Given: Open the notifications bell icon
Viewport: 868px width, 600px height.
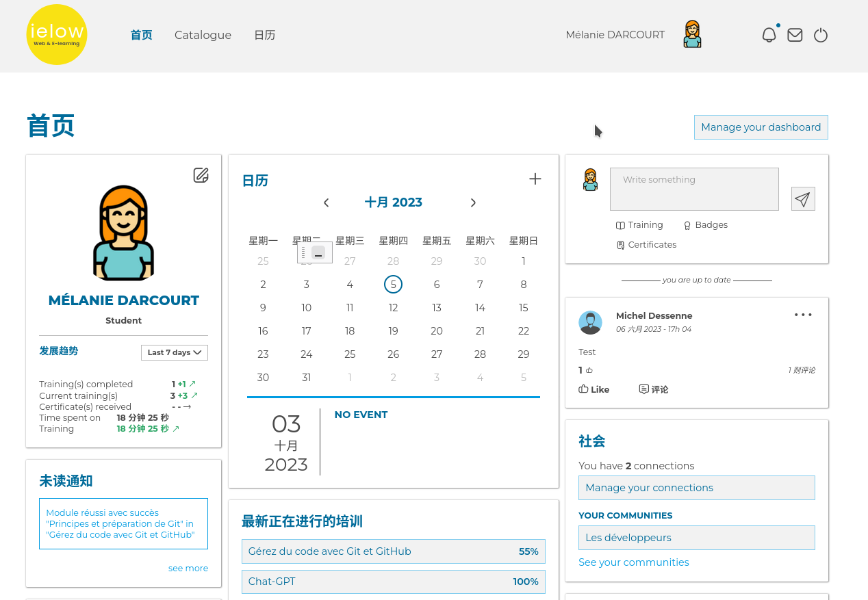Looking at the screenshot, I should (x=769, y=35).
